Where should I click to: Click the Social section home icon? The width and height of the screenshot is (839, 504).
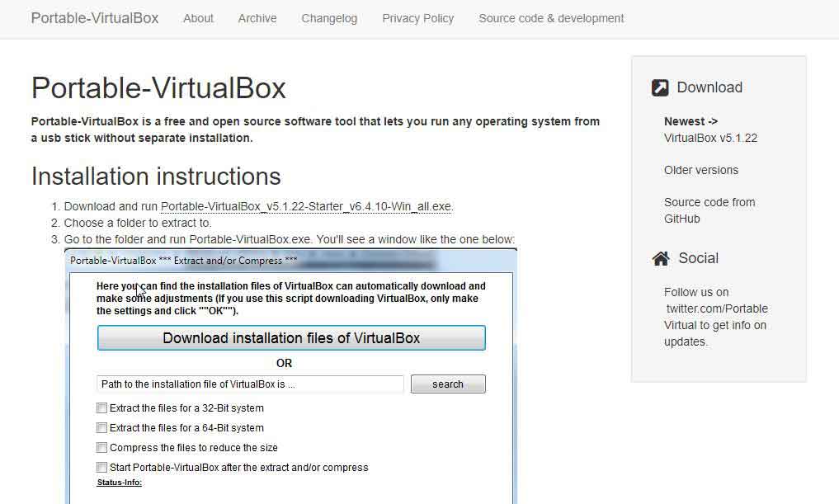pyautogui.click(x=660, y=257)
